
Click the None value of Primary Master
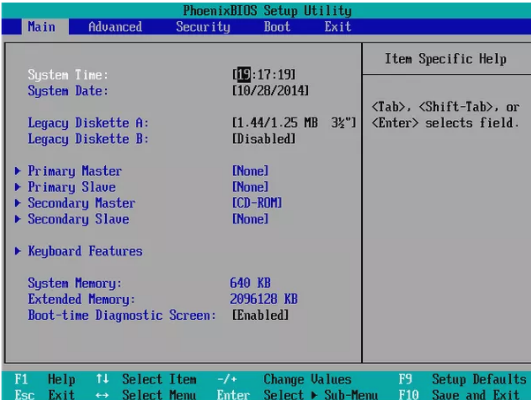click(x=250, y=171)
